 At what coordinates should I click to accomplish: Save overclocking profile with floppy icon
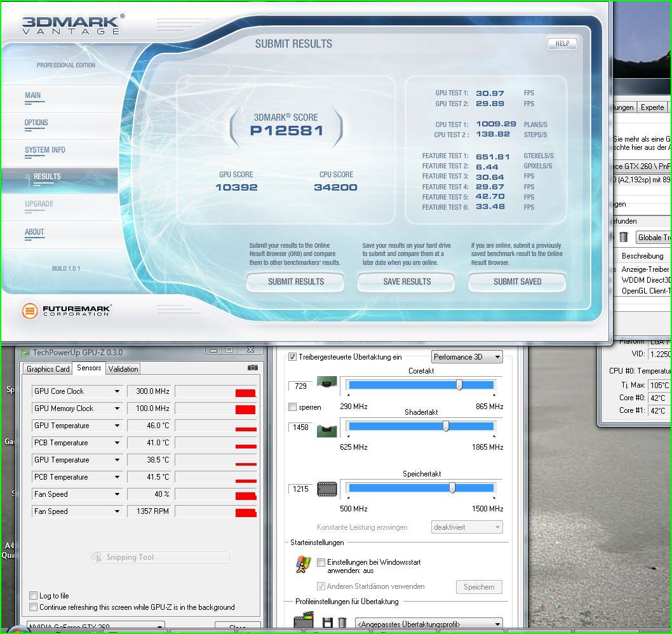coord(328,623)
